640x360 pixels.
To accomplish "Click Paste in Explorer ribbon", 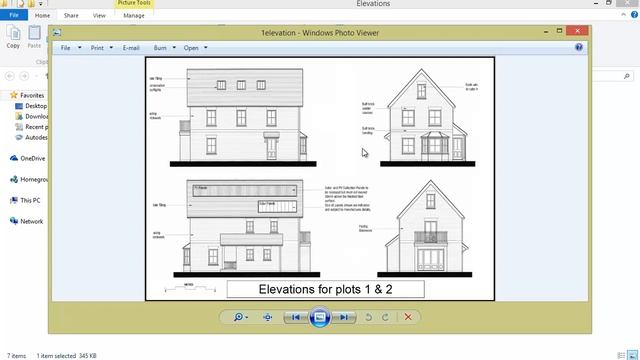I will (34, 37).
